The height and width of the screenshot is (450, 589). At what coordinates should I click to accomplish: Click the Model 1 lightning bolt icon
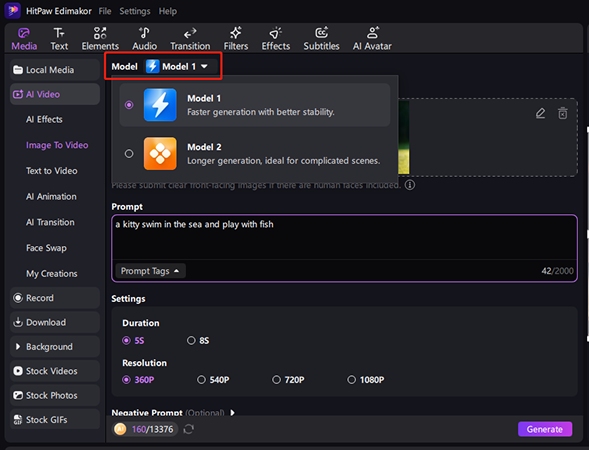(x=160, y=105)
